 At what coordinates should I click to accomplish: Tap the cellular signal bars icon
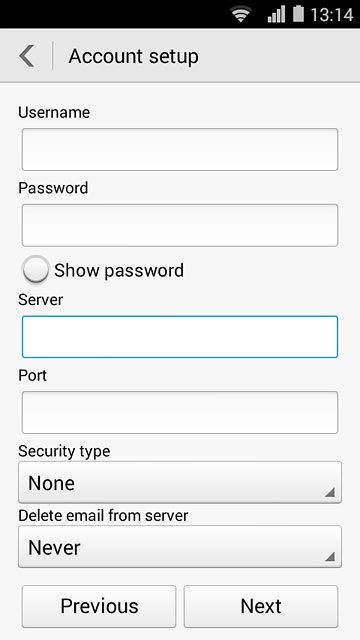[x=276, y=15]
